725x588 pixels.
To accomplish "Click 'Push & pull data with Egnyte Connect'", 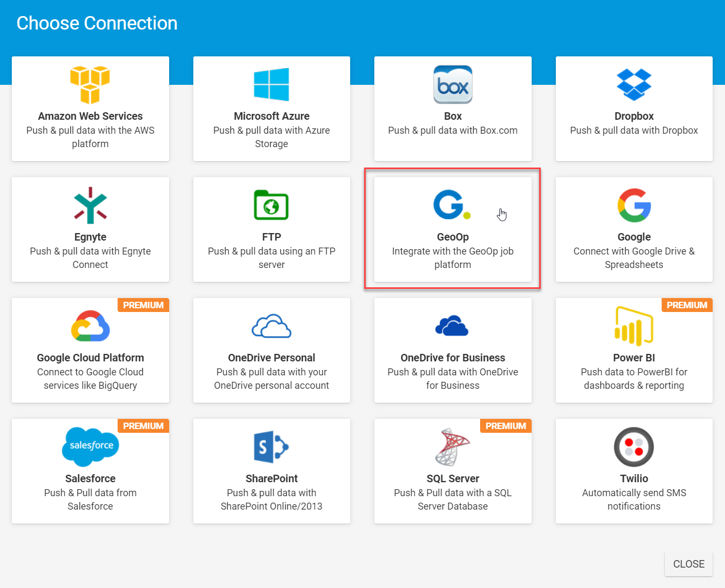I will pos(90,258).
